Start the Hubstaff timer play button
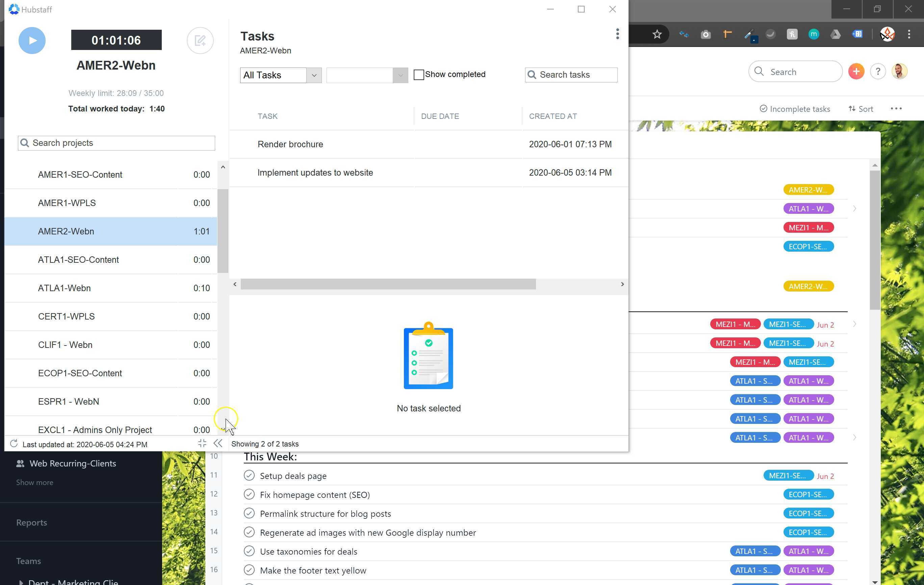924x585 pixels. 32,40
